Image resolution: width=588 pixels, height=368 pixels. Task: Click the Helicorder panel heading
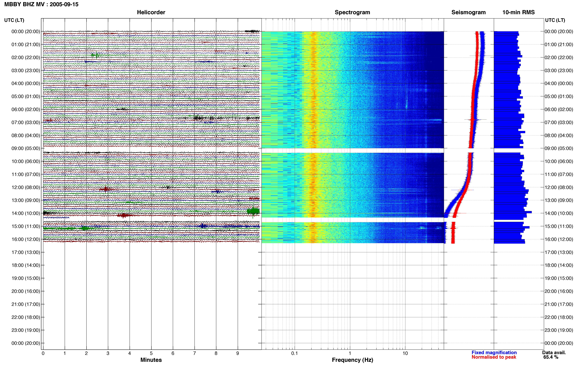click(151, 12)
